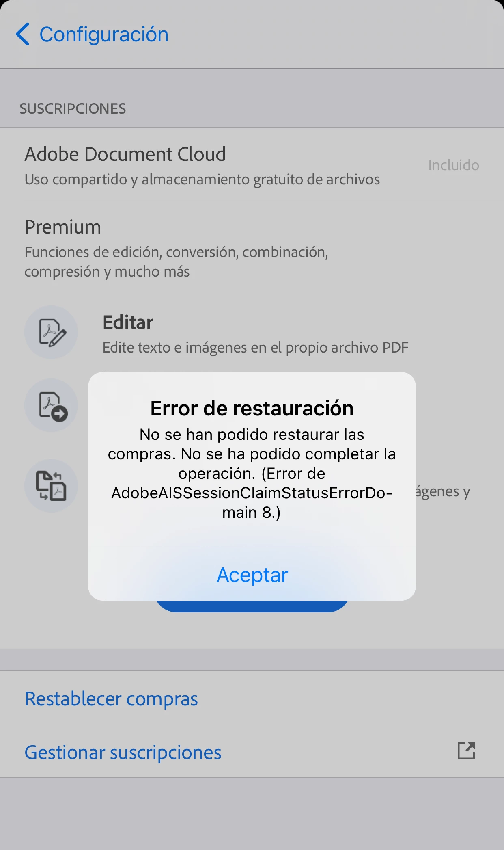The image size is (504, 850).
Task: Dismiss error with Aceptar button
Action: [x=252, y=574]
